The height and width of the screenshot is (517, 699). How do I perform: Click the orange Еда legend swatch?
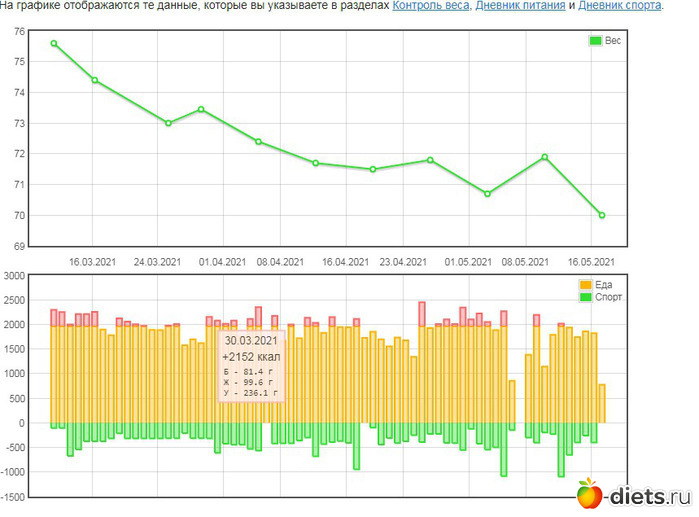click(585, 285)
